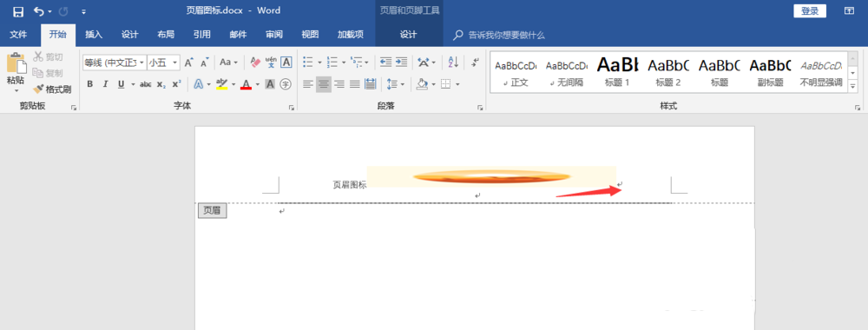868x330 pixels.
Task: Click the 登录 sign-in button
Action: (810, 11)
